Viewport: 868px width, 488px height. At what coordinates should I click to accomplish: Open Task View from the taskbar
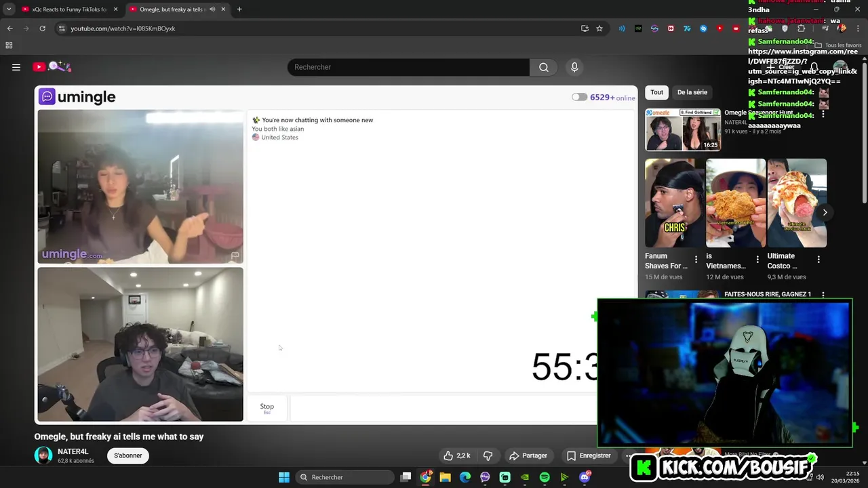[x=406, y=477]
